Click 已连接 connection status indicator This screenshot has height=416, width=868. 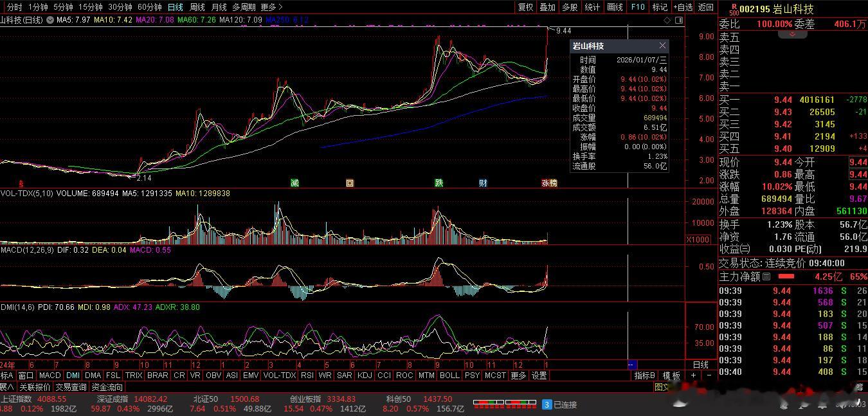[560, 404]
